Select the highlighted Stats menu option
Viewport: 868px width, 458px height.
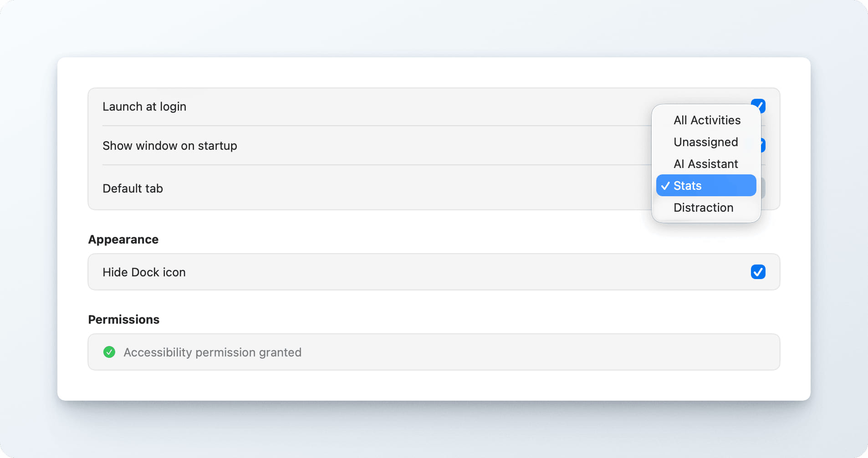(706, 186)
